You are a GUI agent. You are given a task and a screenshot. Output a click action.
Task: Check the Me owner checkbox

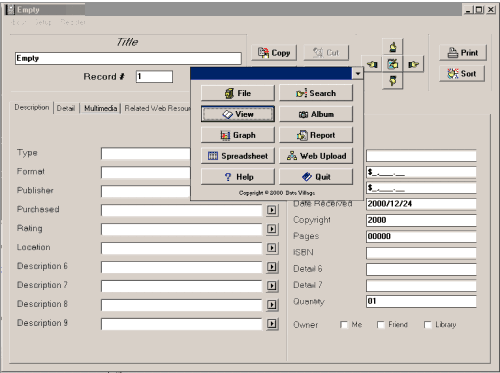coord(344,325)
